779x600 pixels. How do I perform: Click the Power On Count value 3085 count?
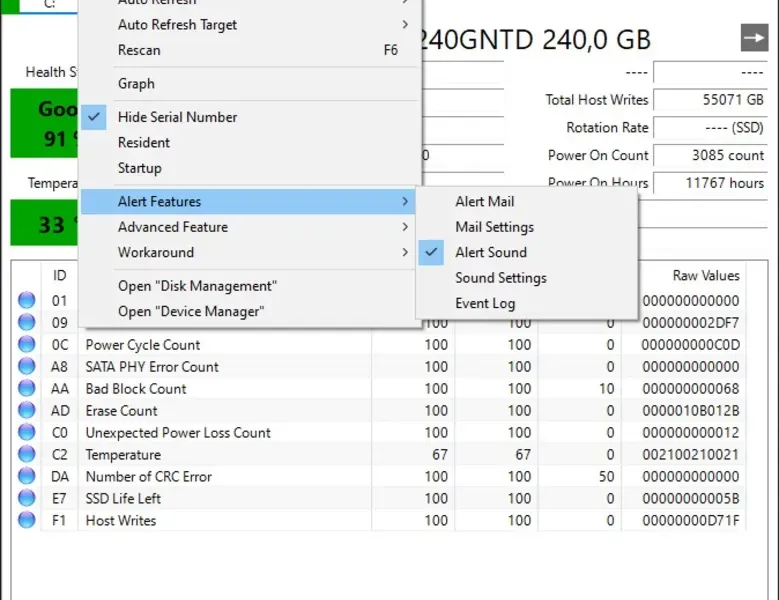click(x=710, y=155)
